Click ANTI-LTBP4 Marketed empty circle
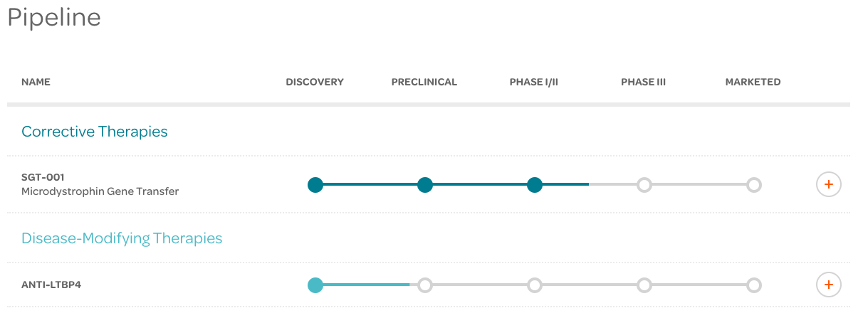The width and height of the screenshot is (868, 318). coord(754,285)
